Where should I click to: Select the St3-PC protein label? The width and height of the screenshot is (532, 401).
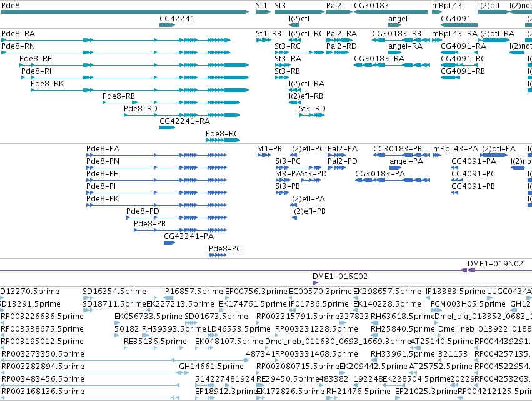288,161
